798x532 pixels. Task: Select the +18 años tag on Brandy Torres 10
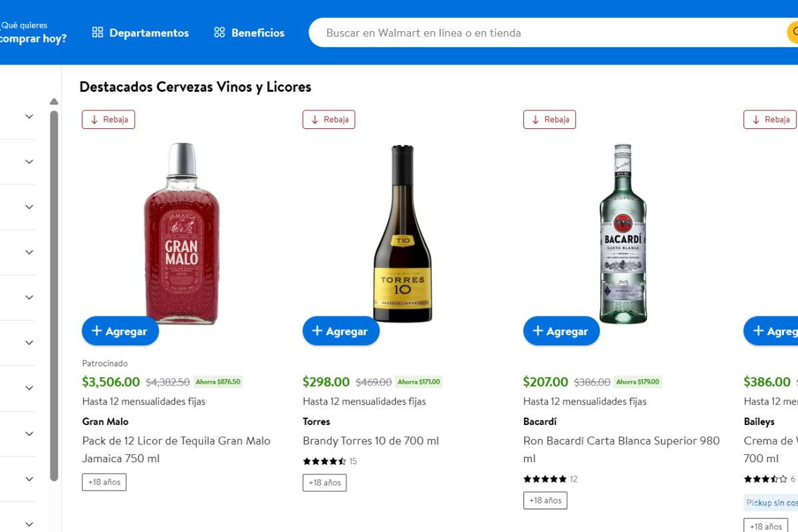coord(325,482)
